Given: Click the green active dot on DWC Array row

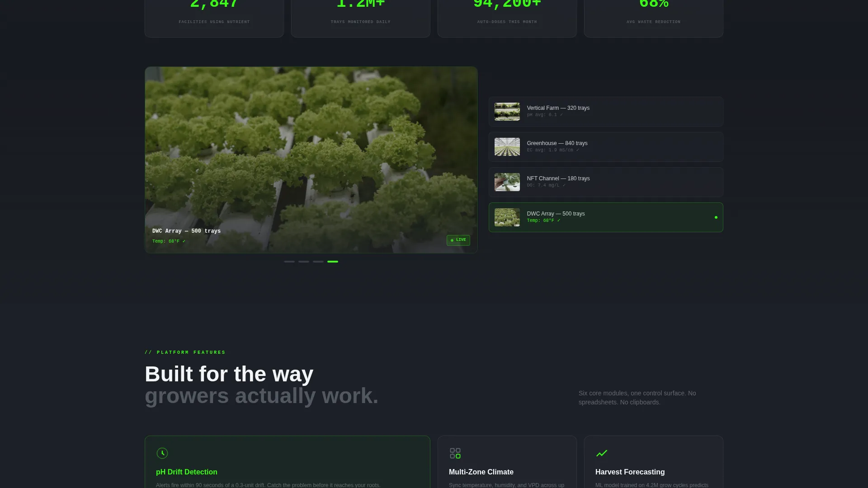Looking at the screenshot, I should pyautogui.click(x=716, y=217).
